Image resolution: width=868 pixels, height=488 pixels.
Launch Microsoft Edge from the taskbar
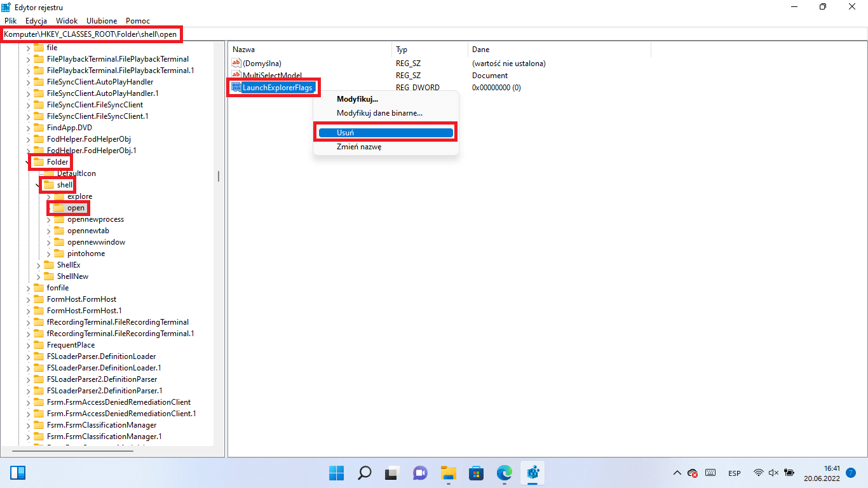[505, 473]
